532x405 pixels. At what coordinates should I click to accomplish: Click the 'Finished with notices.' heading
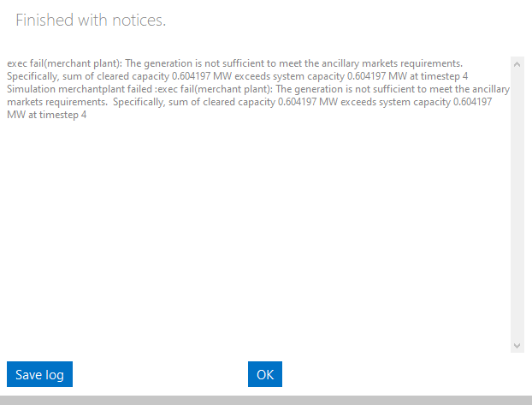(91, 20)
